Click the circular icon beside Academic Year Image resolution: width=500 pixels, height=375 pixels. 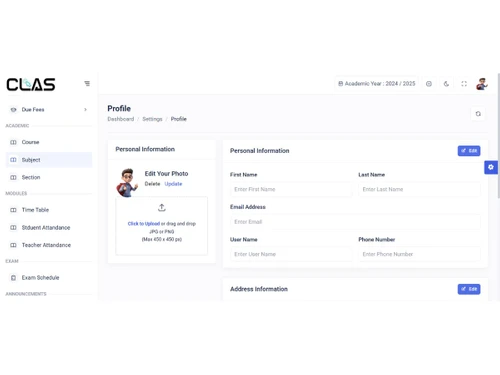429,84
